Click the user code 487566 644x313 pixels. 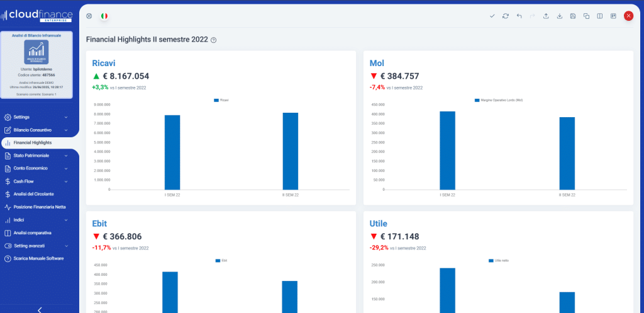pos(48,76)
